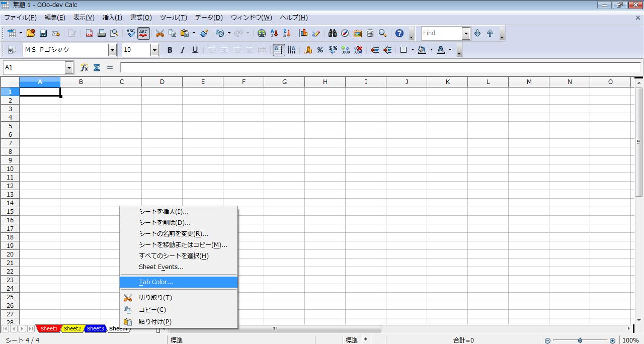Click the Sort Ascending icon
Image resolution: width=644 pixels, height=344 pixels.
tap(274, 33)
